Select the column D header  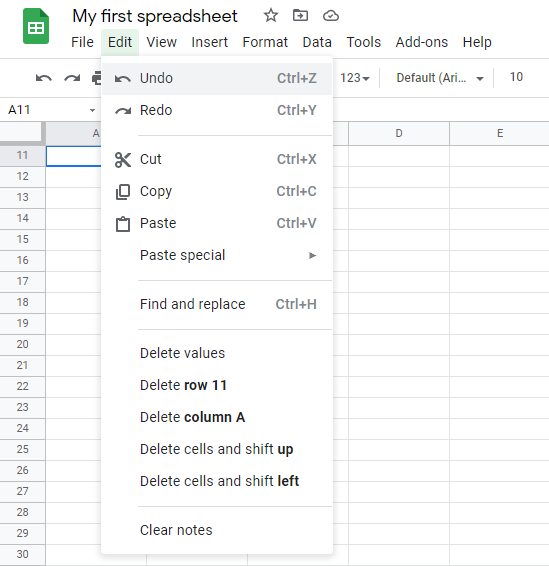pyautogui.click(x=399, y=133)
